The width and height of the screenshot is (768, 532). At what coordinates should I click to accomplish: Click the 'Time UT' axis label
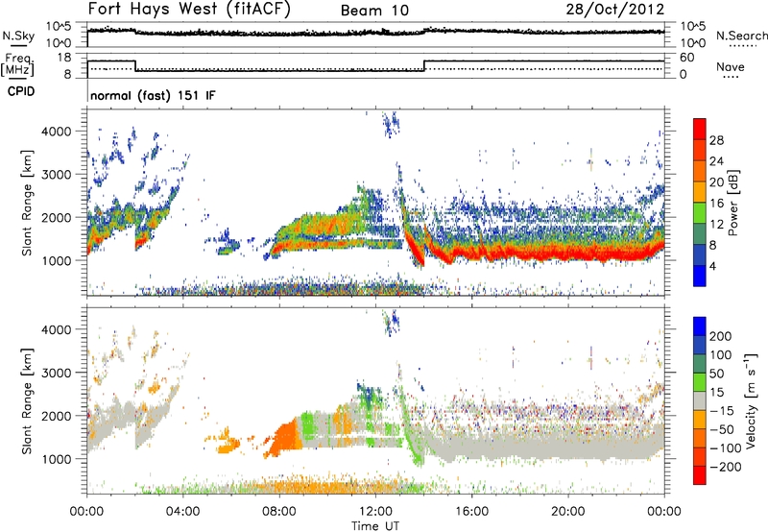[x=375, y=526]
